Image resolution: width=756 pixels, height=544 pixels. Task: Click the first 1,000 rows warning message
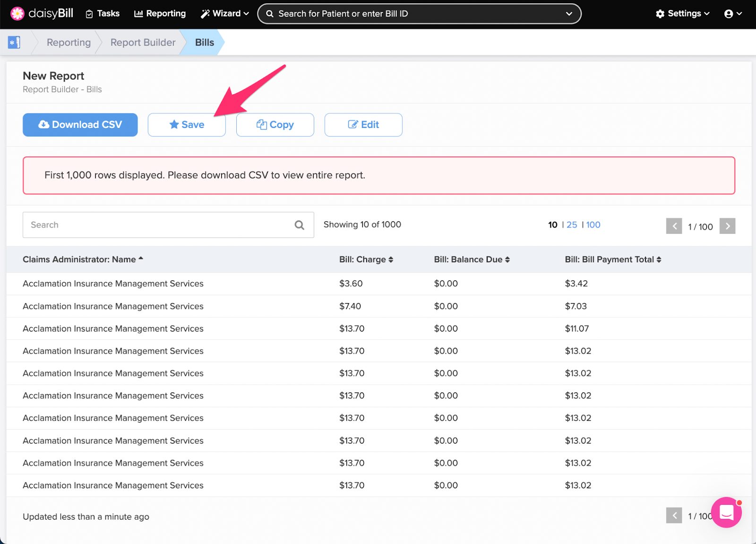click(379, 175)
